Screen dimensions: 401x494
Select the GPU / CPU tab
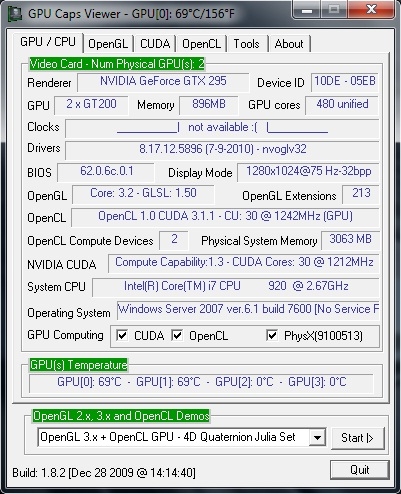[x=48, y=42]
